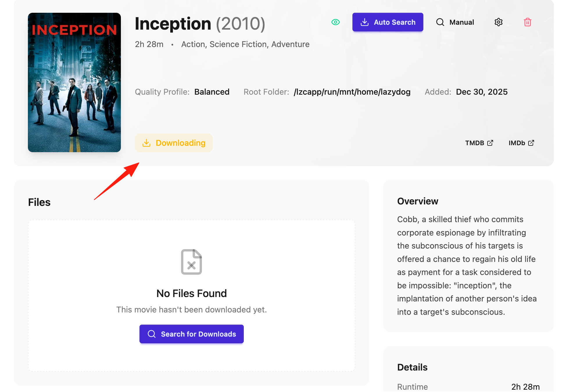Click the magnifier icon beside Manual
The height and width of the screenshot is (392, 566).
[x=440, y=22]
